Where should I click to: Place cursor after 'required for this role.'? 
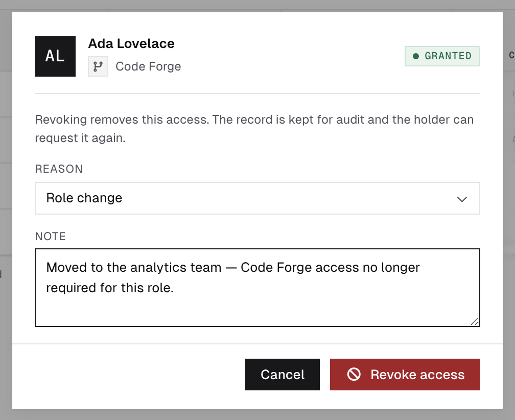point(174,288)
